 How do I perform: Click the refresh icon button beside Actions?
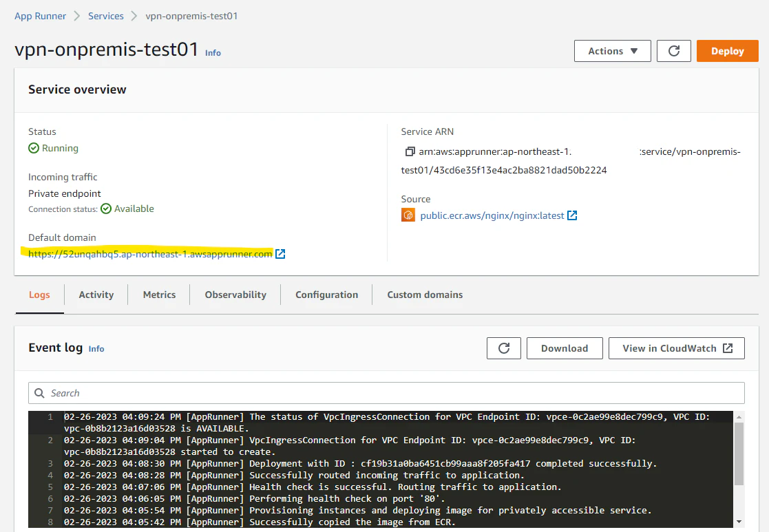coord(674,51)
